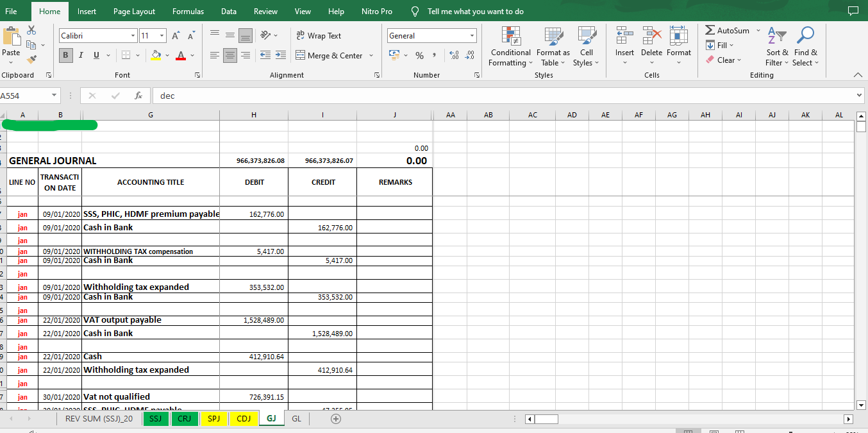Viewport: 868px width, 433px height.
Task: Switch to the Insert ribbon tab
Action: pos(87,11)
